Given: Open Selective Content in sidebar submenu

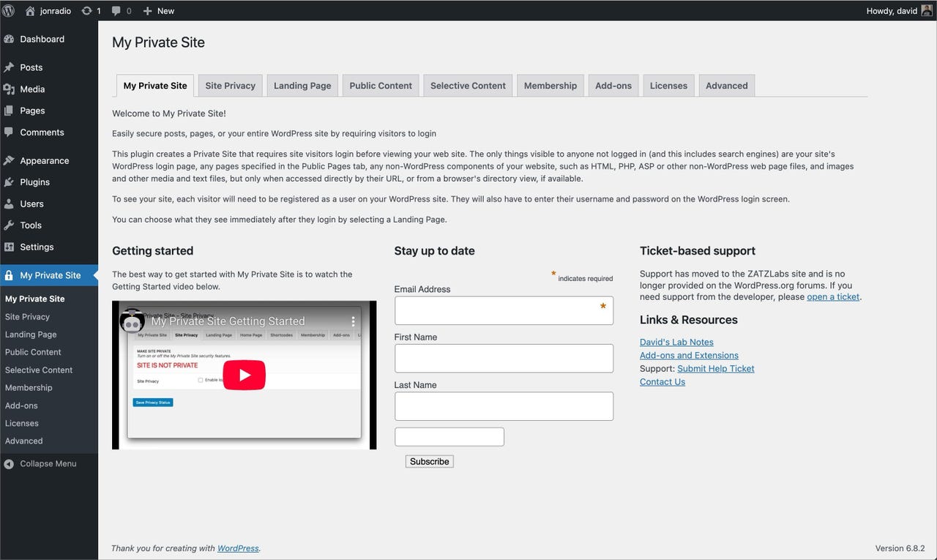Looking at the screenshot, I should [x=39, y=370].
